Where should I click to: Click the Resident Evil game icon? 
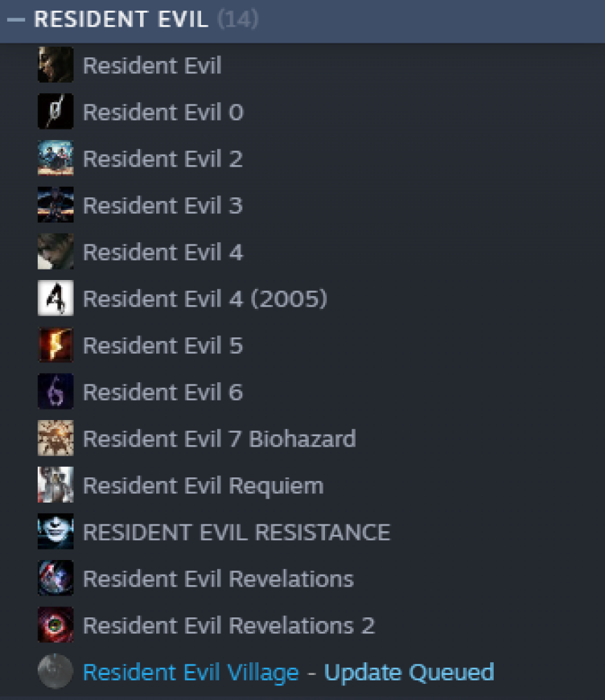coord(55,65)
